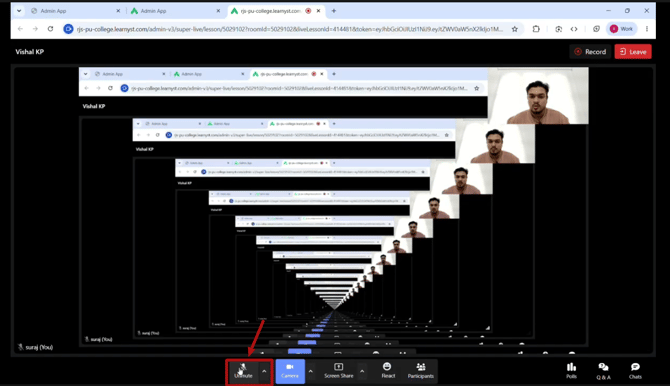This screenshot has height=386, width=670.
Task: Click the extension icon left of Work profile
Action: (x=596, y=29)
